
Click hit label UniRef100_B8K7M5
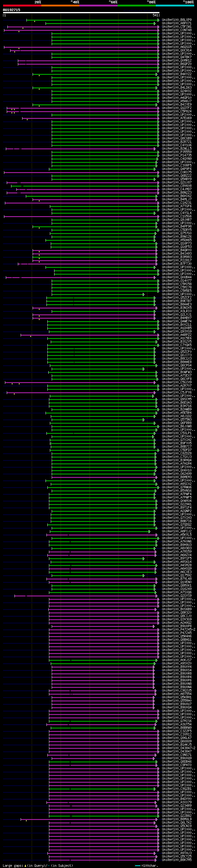click(177, 860)
